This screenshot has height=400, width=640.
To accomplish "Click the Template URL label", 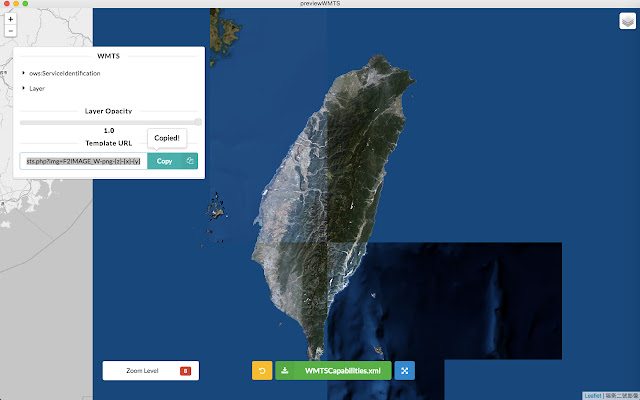I will pyautogui.click(x=109, y=143).
